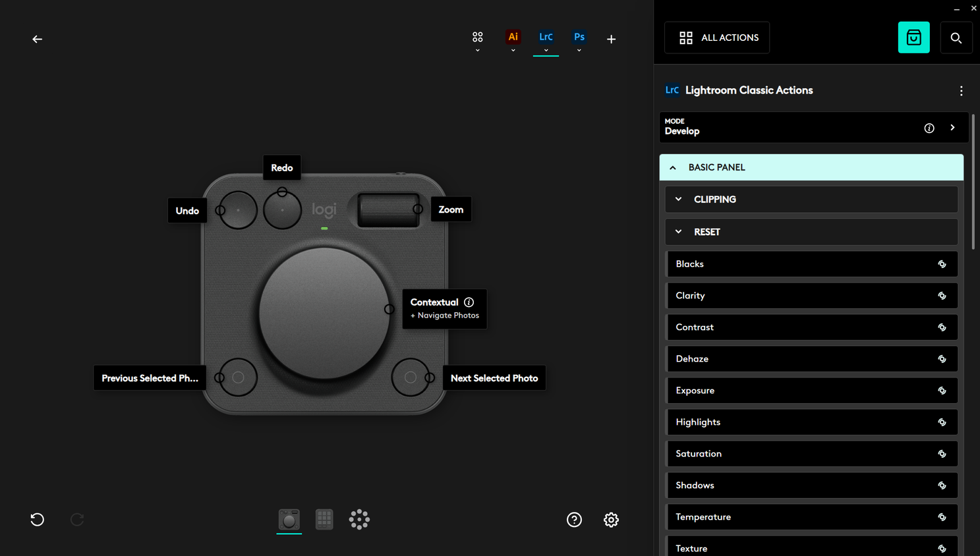Select the Dehaze action

(x=812, y=359)
